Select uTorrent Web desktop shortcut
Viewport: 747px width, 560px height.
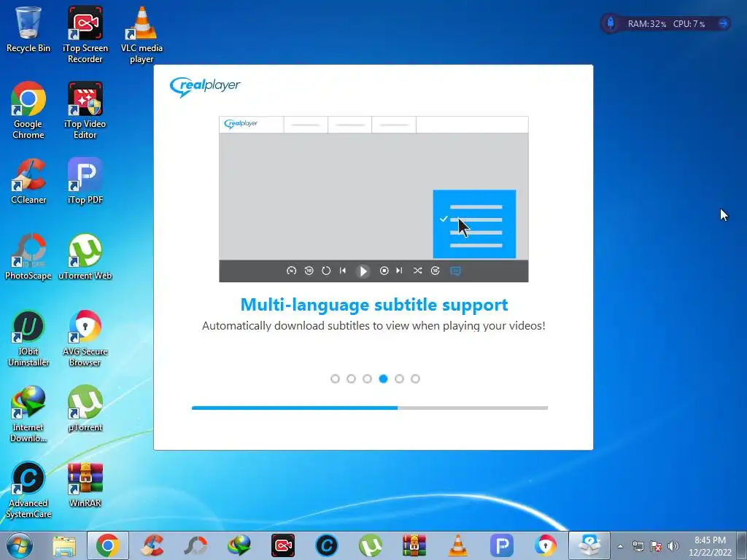85,257
